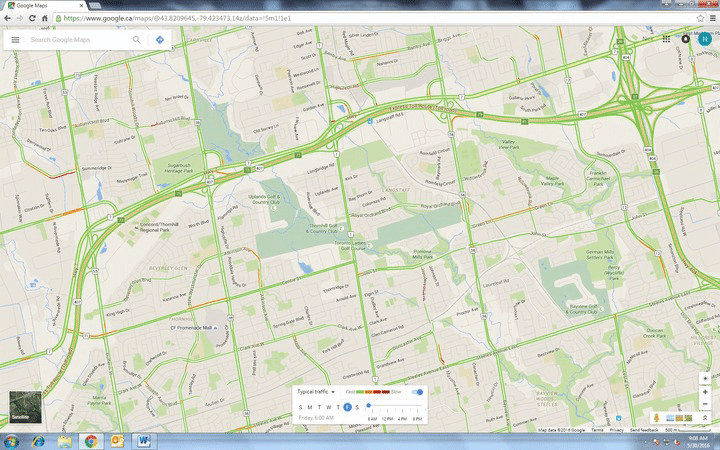Image resolution: width=720 pixels, height=450 pixels.
Task: Select Monday in the day picker
Action: [310, 407]
